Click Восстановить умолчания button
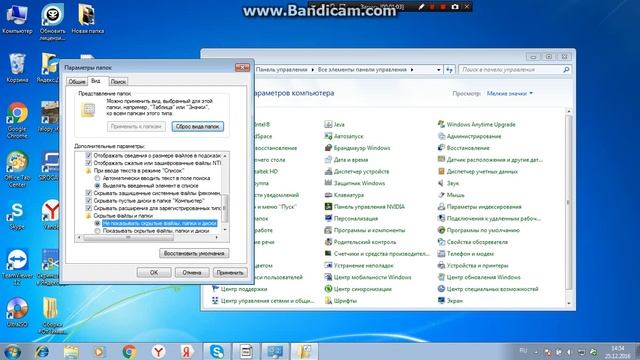Viewport: 640px width, 360px height. click(x=194, y=253)
